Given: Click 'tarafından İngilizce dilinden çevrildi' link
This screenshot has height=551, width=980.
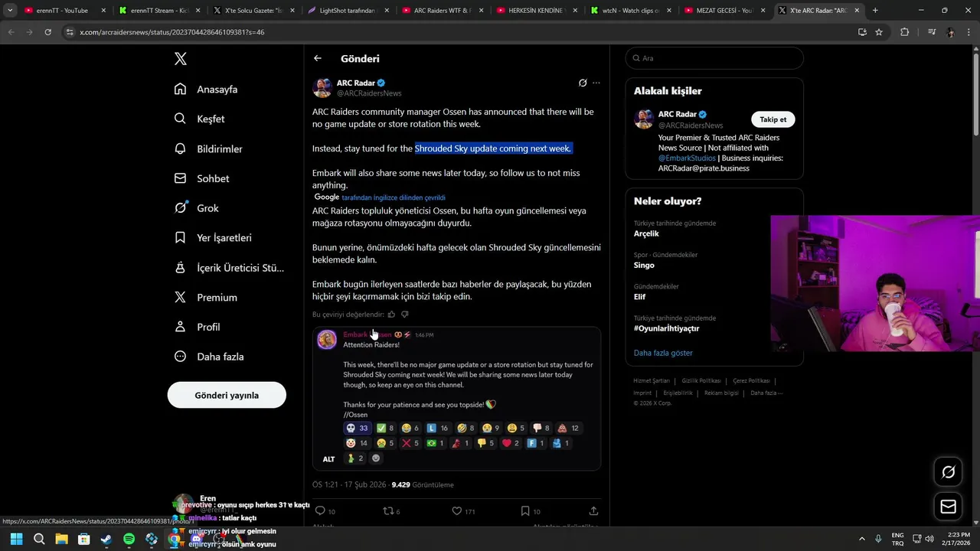Looking at the screenshot, I should 394,197.
